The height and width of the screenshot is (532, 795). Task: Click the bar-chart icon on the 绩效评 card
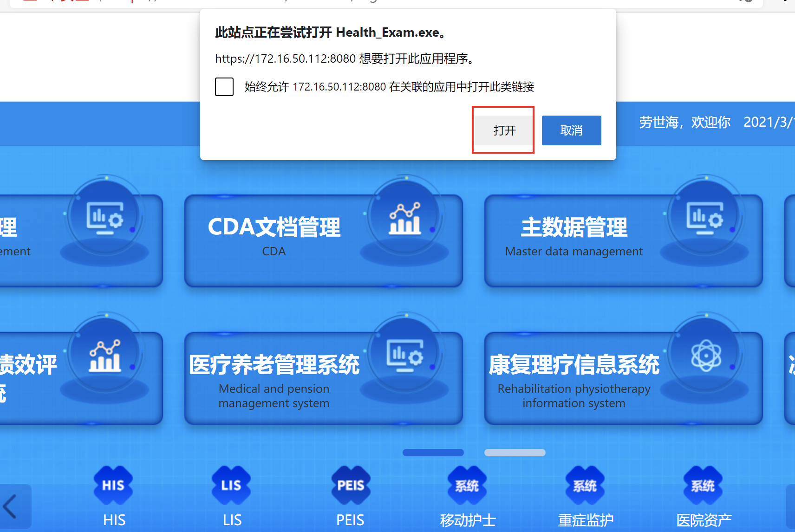coord(105,356)
